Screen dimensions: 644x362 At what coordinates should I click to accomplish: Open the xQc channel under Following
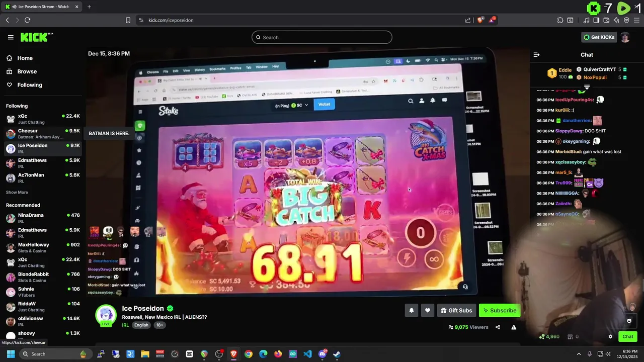(x=42, y=119)
